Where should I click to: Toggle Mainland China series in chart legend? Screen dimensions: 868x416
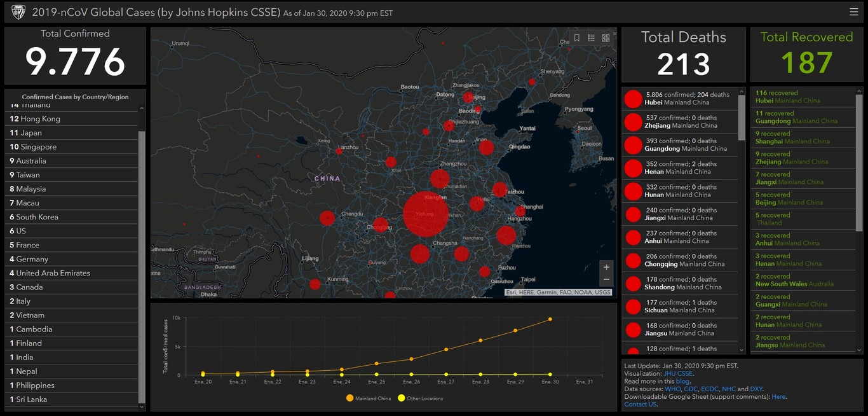tap(368, 398)
